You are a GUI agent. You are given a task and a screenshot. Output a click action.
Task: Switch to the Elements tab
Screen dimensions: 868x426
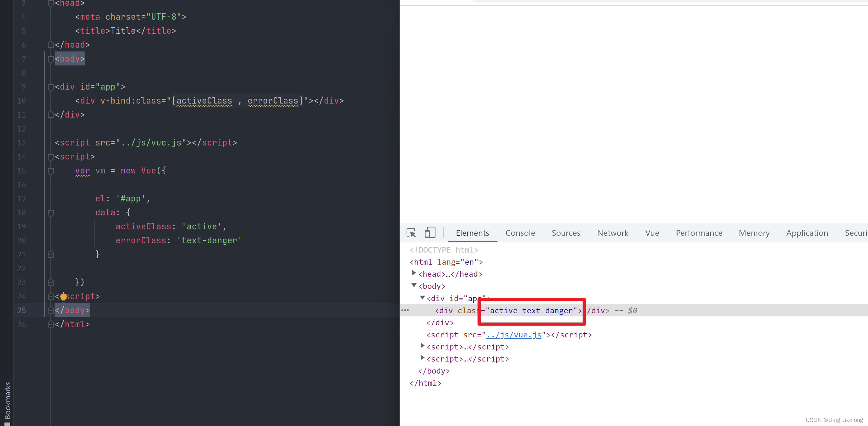pos(472,233)
